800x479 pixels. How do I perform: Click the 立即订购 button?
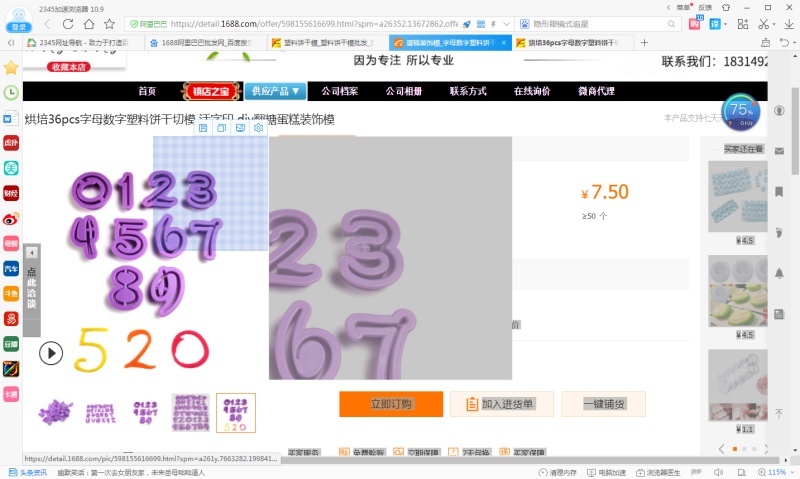coord(391,404)
